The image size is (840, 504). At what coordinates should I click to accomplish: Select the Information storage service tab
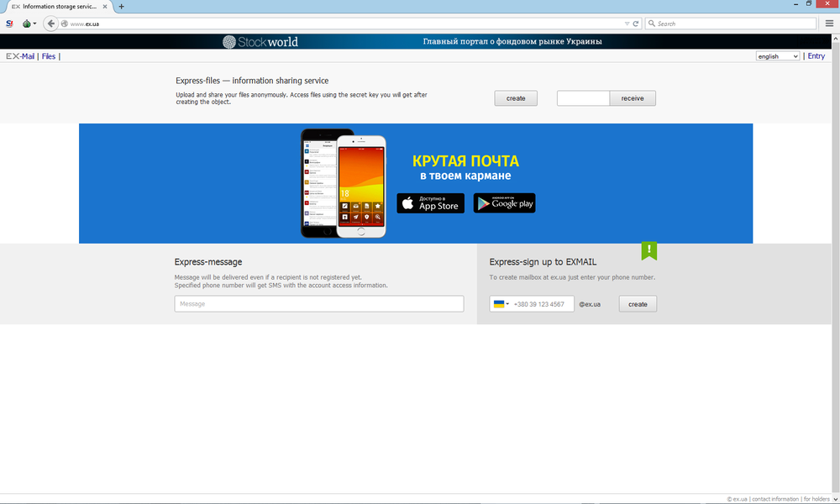point(57,6)
